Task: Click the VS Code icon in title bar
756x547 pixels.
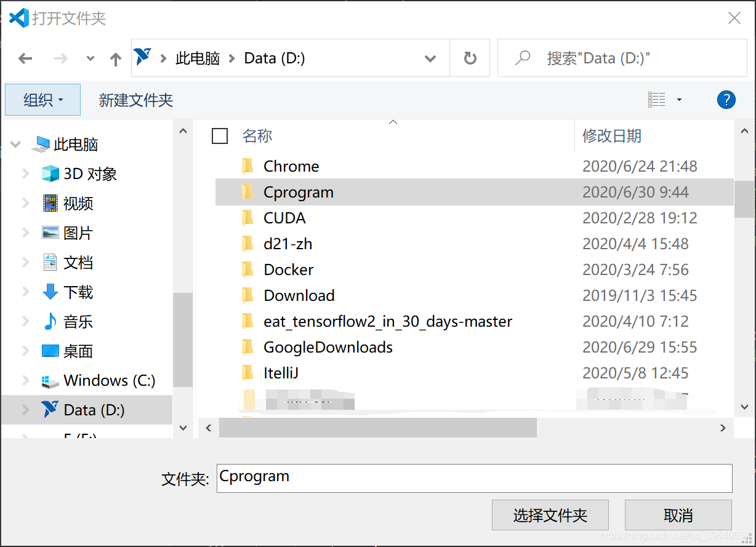Action: tap(18, 17)
